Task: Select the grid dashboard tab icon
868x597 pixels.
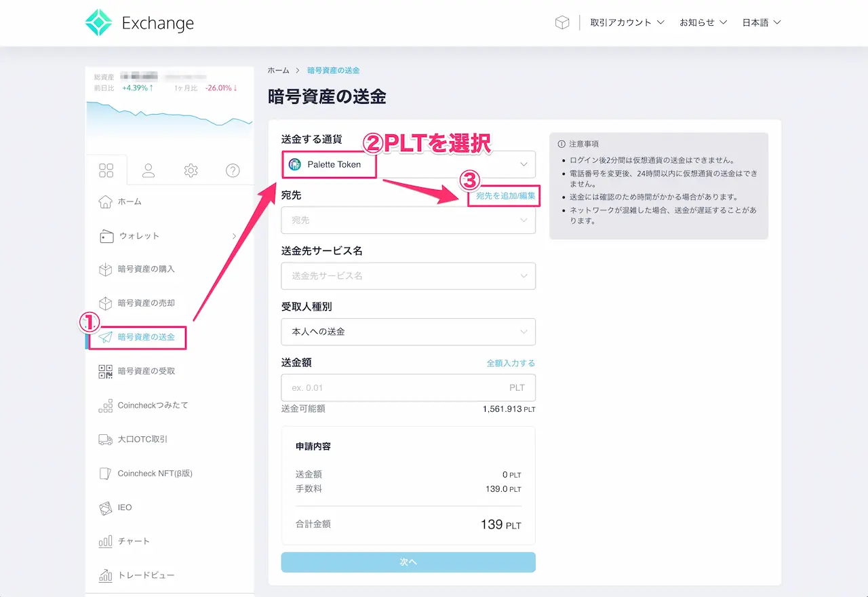Action: coord(106,170)
